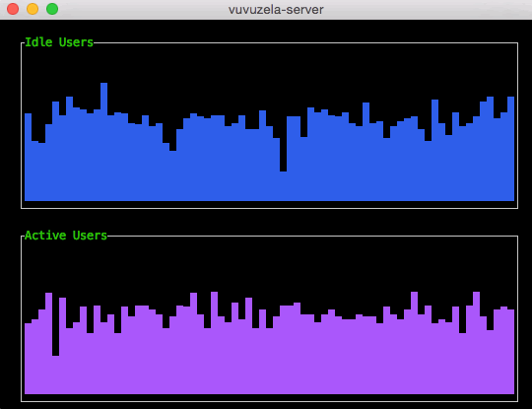Click the empty title bar right of title
The height and width of the screenshot is (409, 532).
point(424,10)
